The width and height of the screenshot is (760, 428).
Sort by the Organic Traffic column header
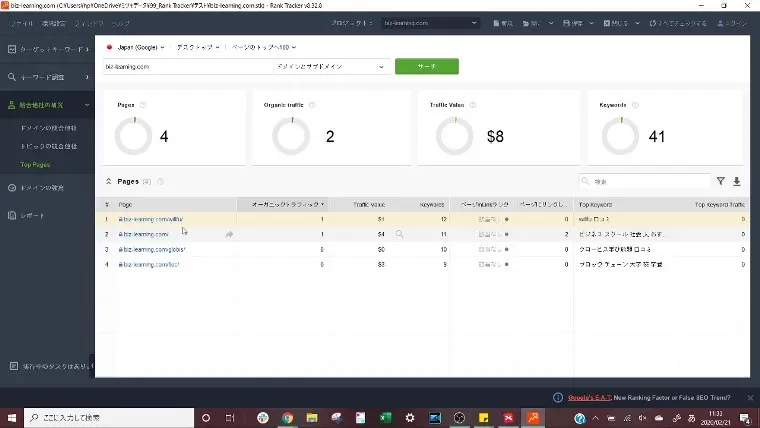(286, 204)
